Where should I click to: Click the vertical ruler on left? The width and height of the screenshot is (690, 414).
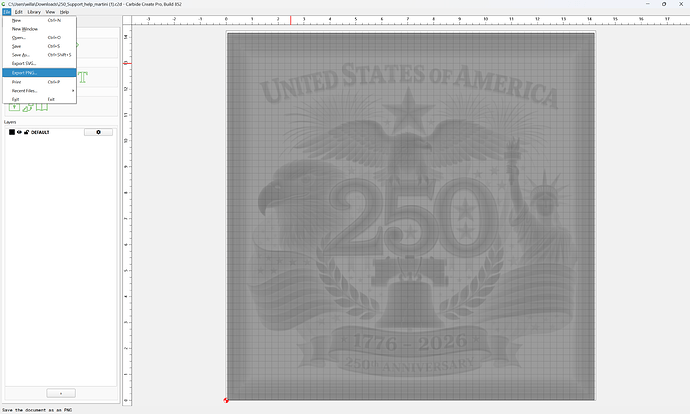[127, 215]
